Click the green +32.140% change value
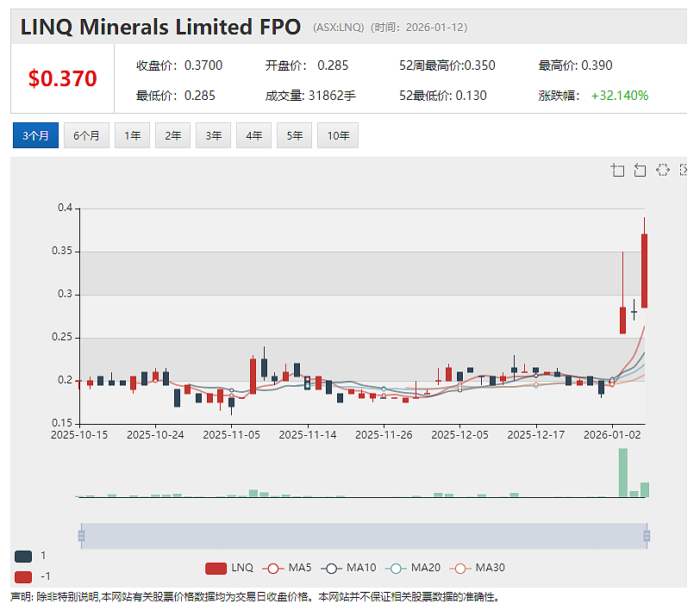This screenshot has width=700, height=610. pyautogui.click(x=620, y=96)
